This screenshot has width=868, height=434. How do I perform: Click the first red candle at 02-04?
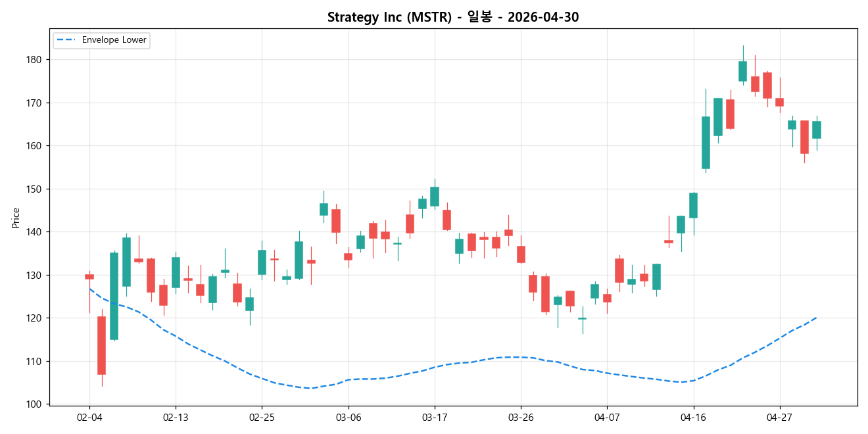89,277
